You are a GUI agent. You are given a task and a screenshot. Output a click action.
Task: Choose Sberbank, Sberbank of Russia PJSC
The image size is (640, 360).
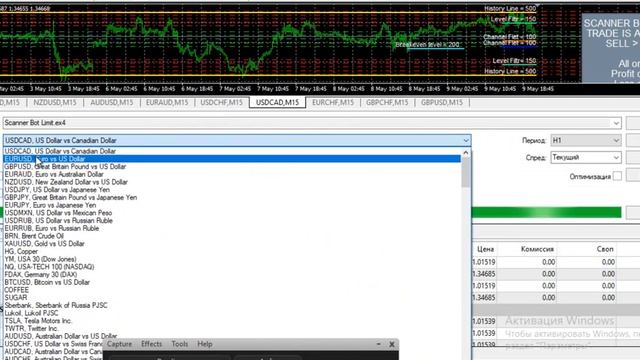(232, 305)
